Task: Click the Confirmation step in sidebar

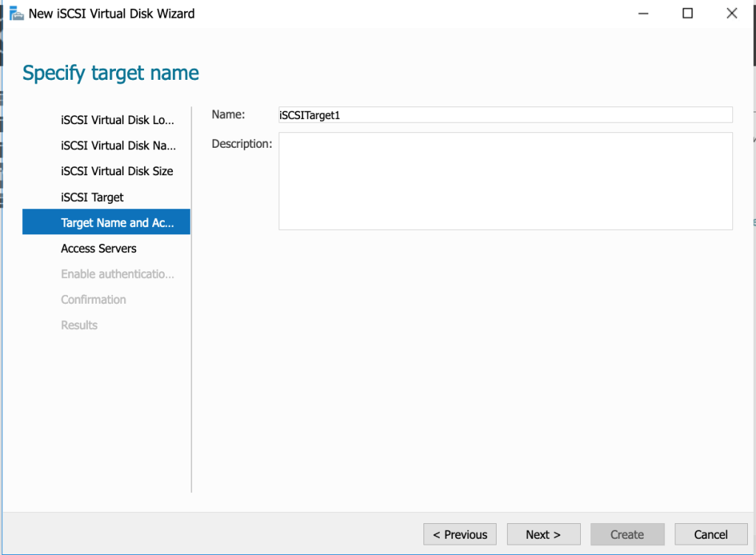Action: [93, 299]
